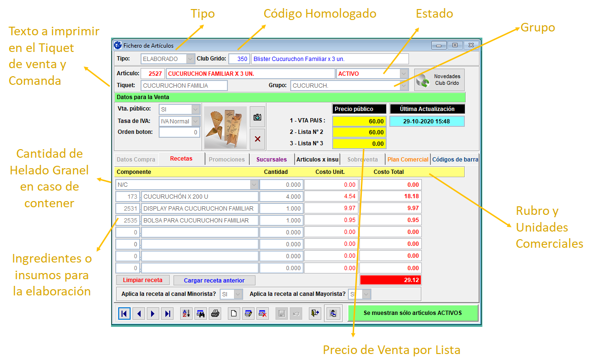This screenshot has width=592, height=364.
Task: Open search with the binoculars icon
Action: (201, 313)
